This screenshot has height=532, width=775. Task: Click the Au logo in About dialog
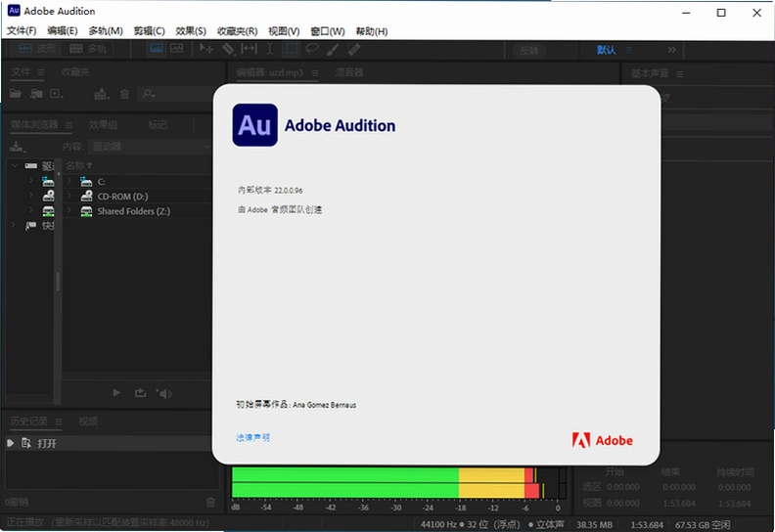coord(255,125)
